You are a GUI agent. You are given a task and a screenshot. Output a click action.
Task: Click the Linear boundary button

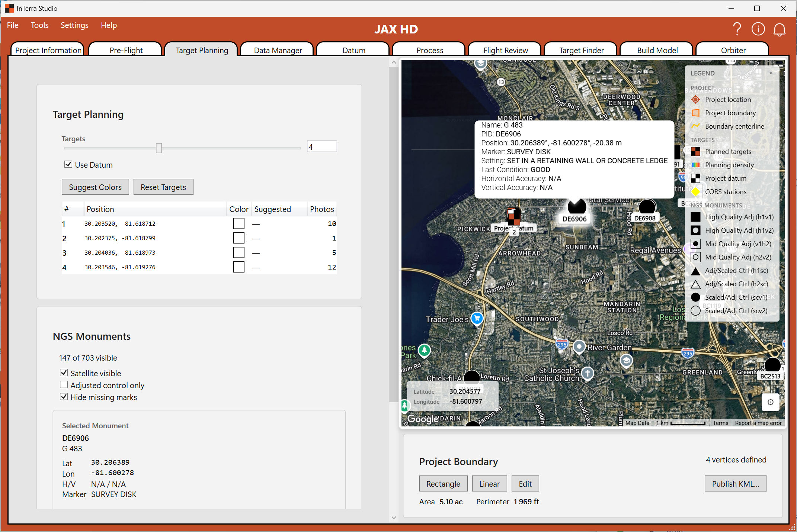point(489,484)
